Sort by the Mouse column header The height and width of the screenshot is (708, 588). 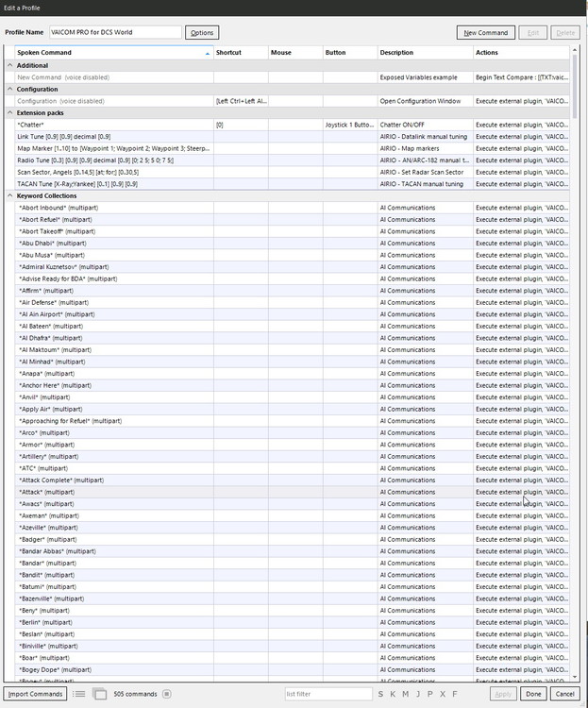click(295, 52)
